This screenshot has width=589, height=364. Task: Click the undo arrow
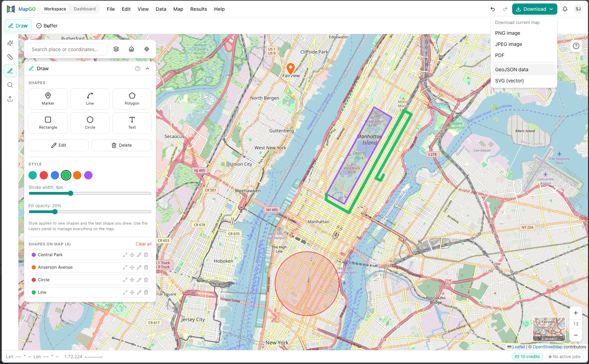coord(493,9)
